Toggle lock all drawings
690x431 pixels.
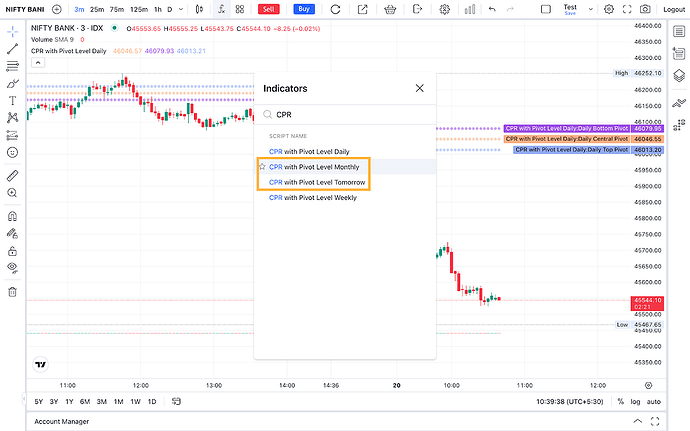tap(12, 251)
